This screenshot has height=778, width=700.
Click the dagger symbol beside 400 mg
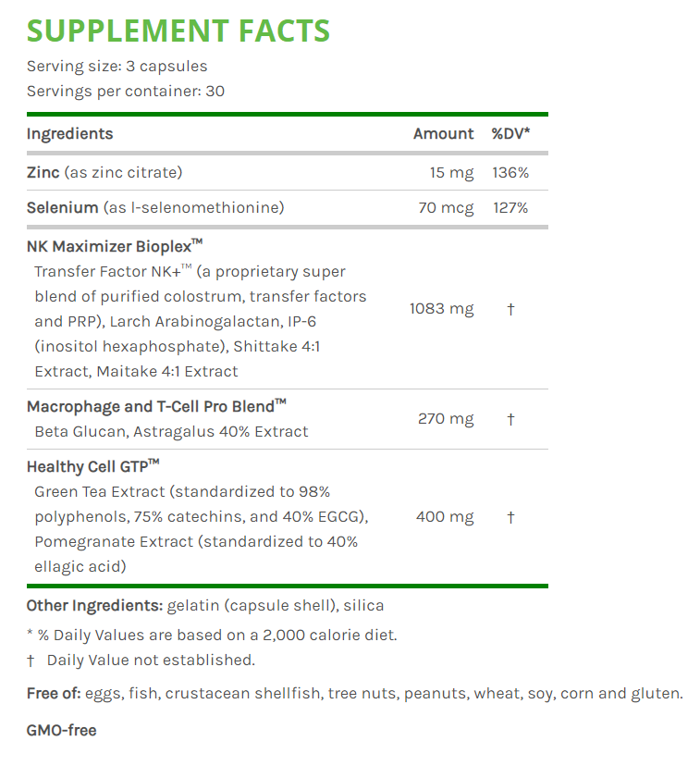tap(510, 517)
